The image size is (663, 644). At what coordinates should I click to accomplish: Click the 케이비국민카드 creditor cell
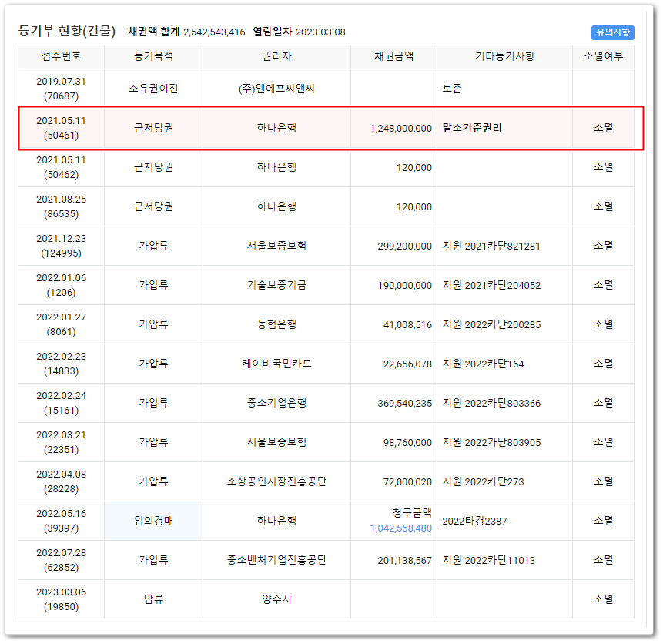point(277,364)
